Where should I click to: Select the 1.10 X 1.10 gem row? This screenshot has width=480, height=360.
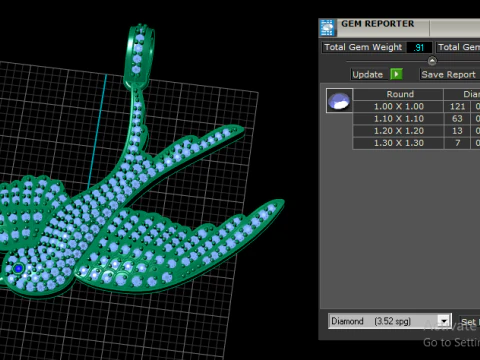click(416, 119)
